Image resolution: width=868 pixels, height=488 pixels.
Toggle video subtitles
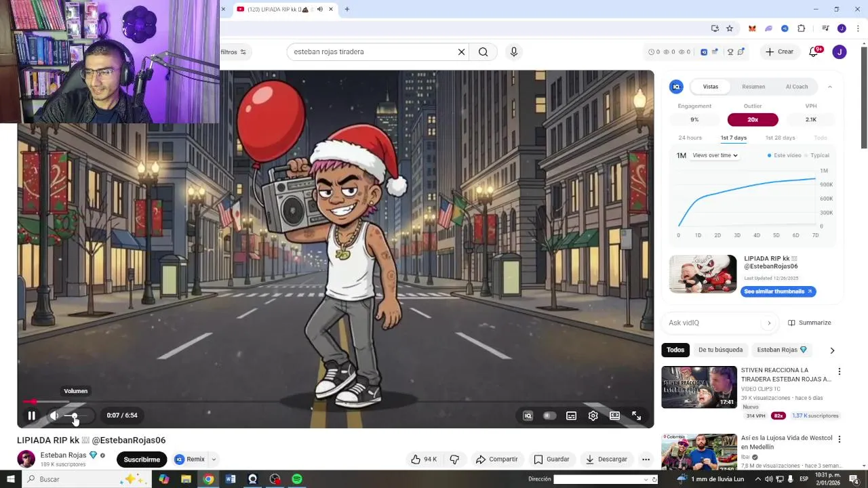point(572,415)
